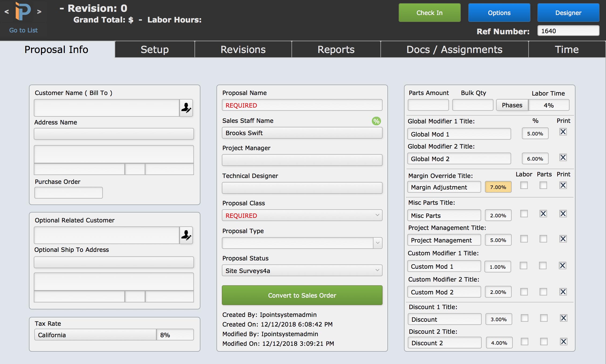
Task: Click the green percent icon by Sales Staff
Action: pyautogui.click(x=376, y=121)
